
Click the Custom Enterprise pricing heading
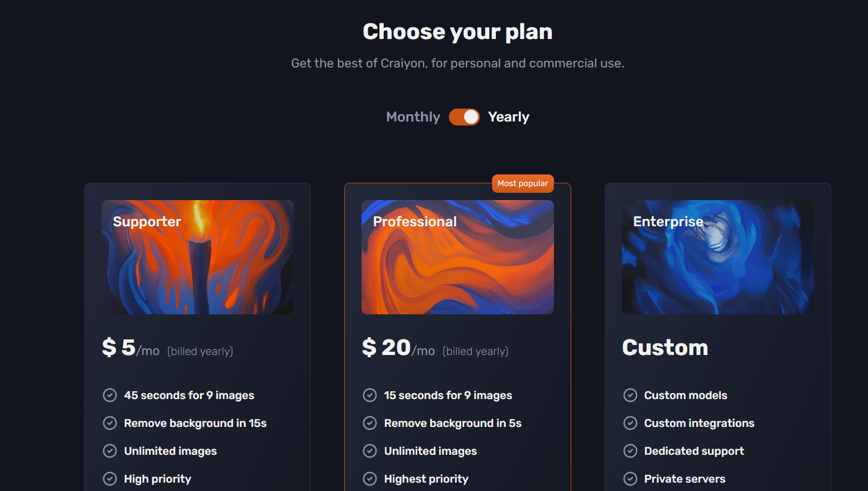[x=665, y=348]
